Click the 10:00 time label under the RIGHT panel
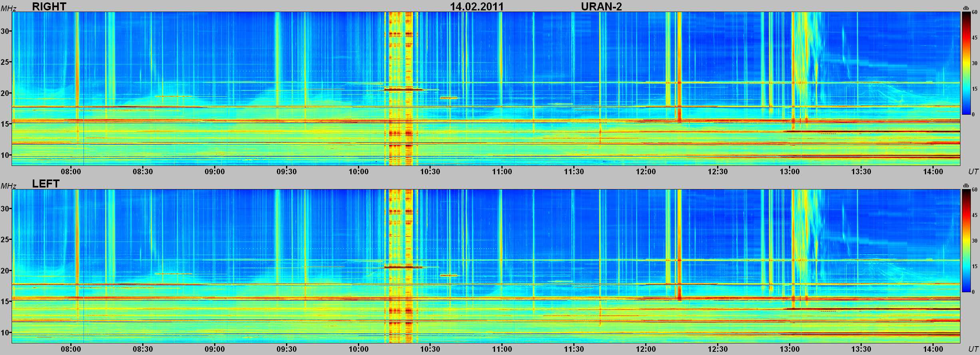 359,172
